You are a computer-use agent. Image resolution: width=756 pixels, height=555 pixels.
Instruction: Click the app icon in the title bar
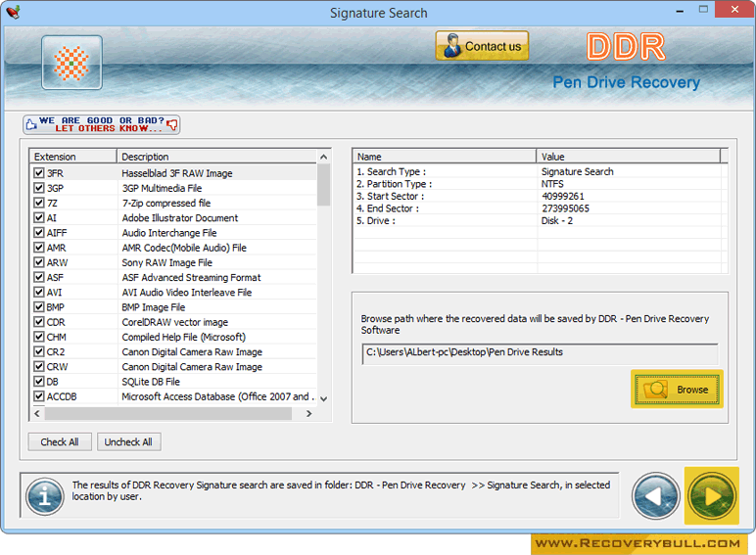point(13,12)
